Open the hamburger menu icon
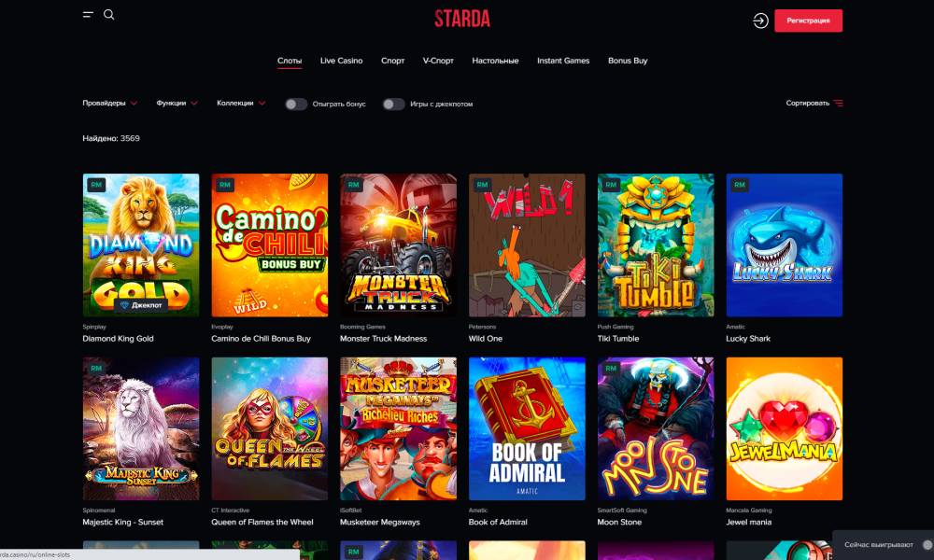 pos(88,15)
